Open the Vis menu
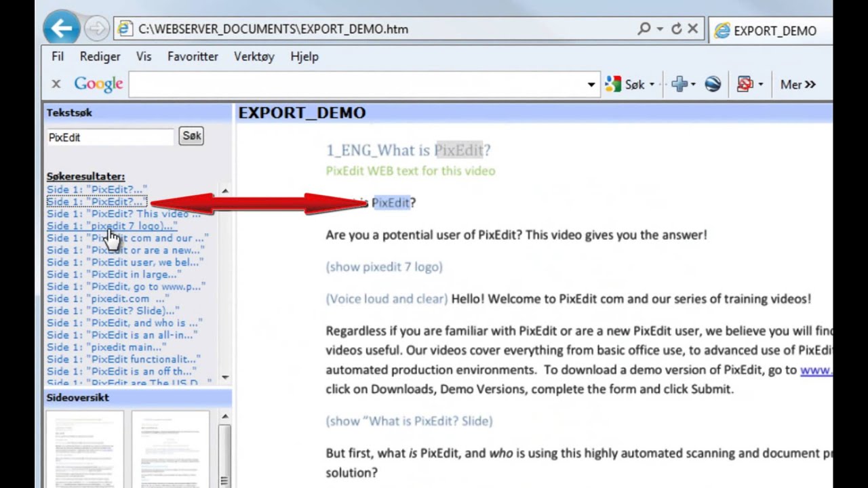 144,57
